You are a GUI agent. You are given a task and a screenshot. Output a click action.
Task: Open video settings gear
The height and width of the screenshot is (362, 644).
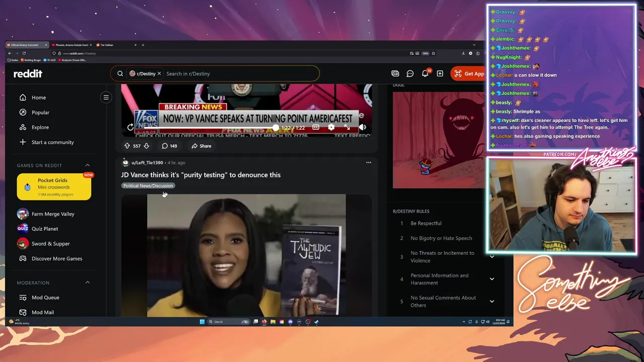tap(331, 128)
